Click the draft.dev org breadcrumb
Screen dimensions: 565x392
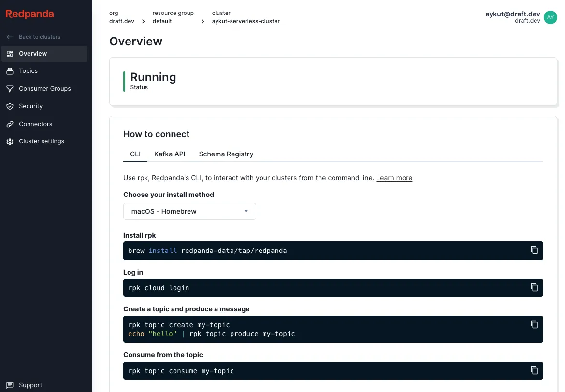pyautogui.click(x=121, y=21)
